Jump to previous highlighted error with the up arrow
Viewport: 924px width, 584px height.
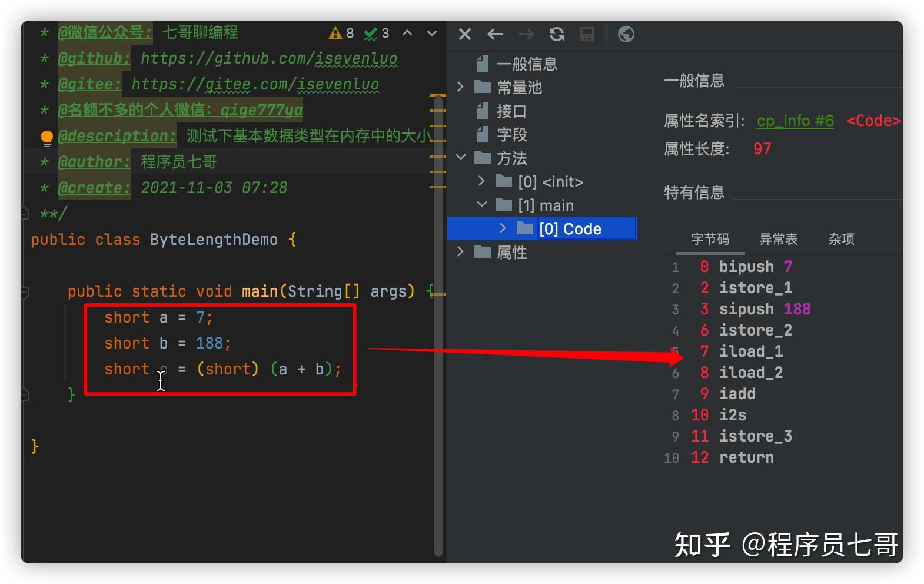click(x=407, y=33)
